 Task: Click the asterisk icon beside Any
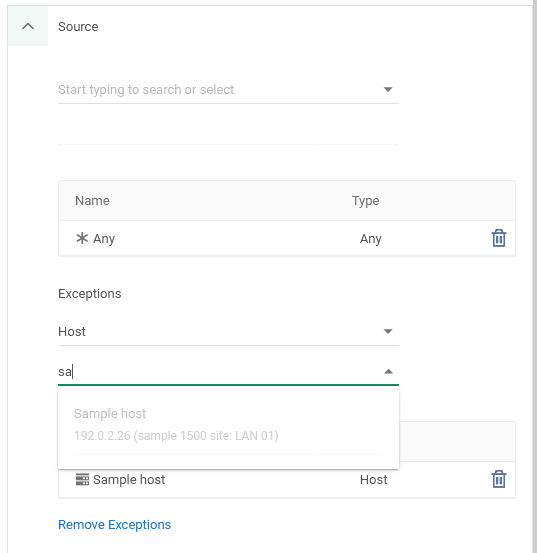(x=82, y=238)
